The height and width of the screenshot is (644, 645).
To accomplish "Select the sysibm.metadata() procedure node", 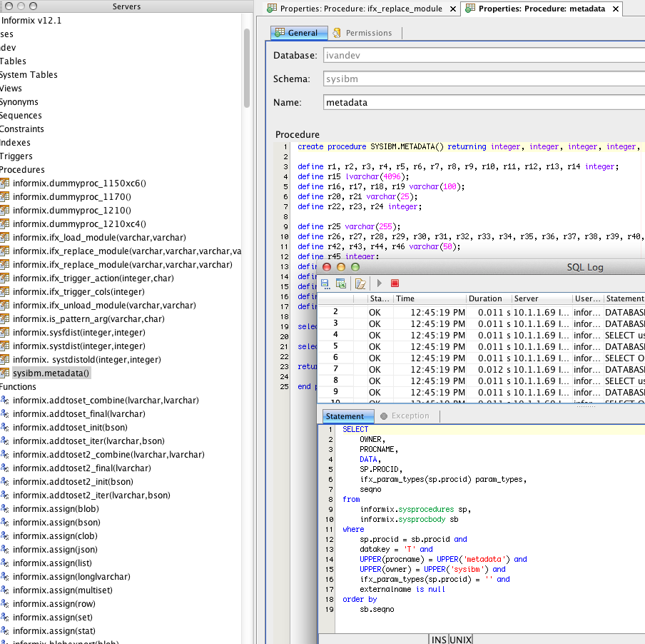I will (x=51, y=373).
